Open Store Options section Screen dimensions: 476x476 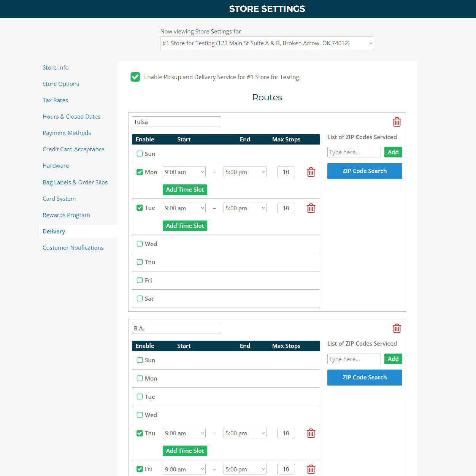click(61, 84)
